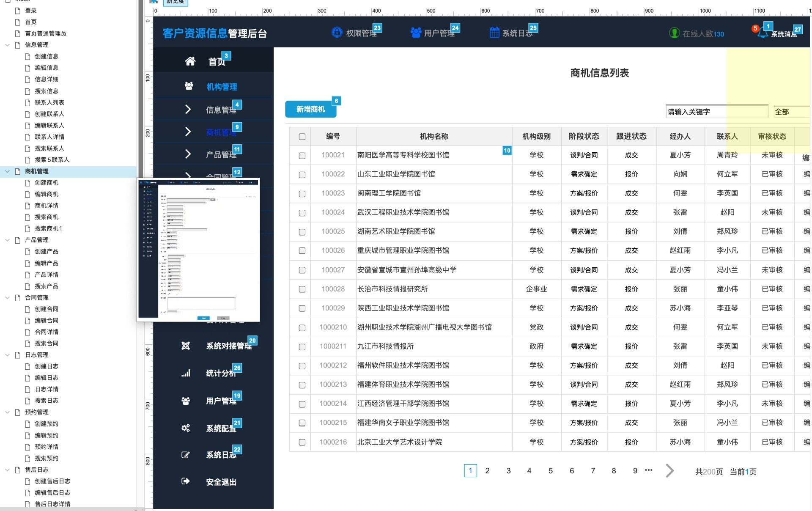This screenshot has height=511, width=812.
Task: Collapse the 商机管理 tree node
Action: (x=7, y=171)
